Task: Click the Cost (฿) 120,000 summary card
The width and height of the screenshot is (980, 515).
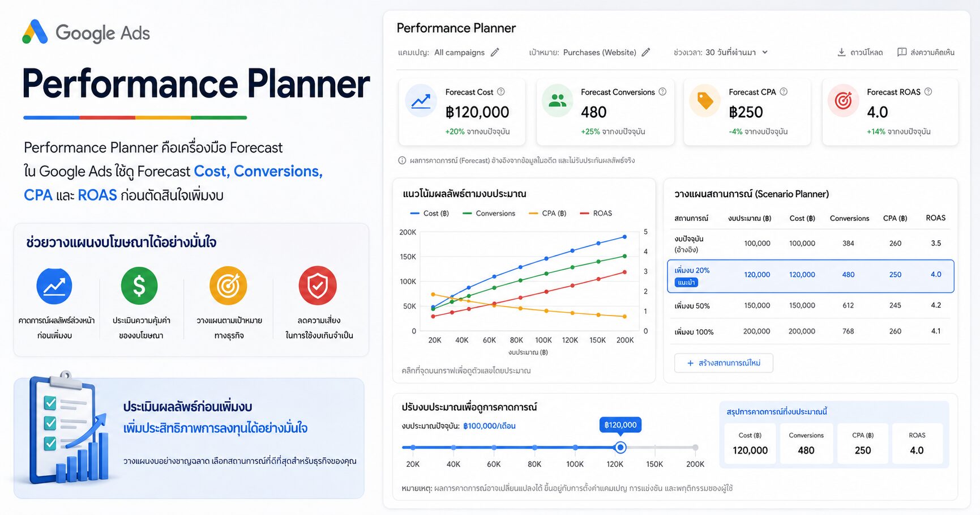Action: [x=750, y=444]
